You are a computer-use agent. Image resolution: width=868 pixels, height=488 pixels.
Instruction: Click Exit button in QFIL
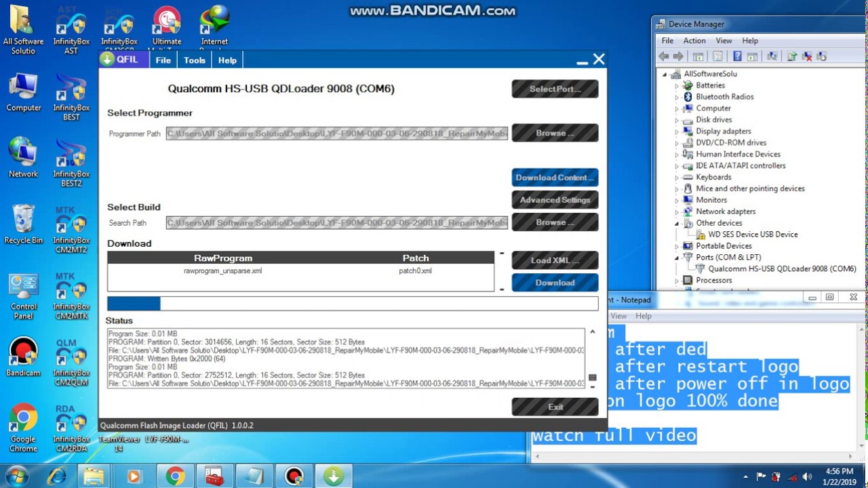[555, 407]
